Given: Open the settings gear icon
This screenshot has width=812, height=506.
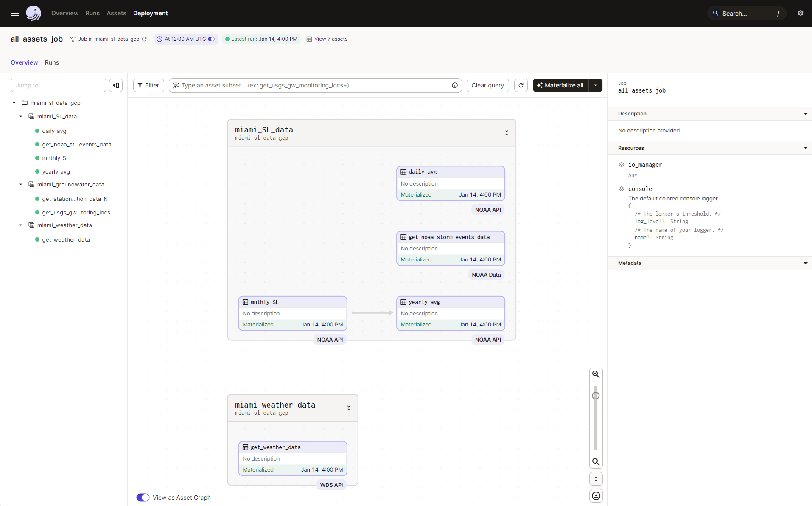Looking at the screenshot, I should point(801,13).
